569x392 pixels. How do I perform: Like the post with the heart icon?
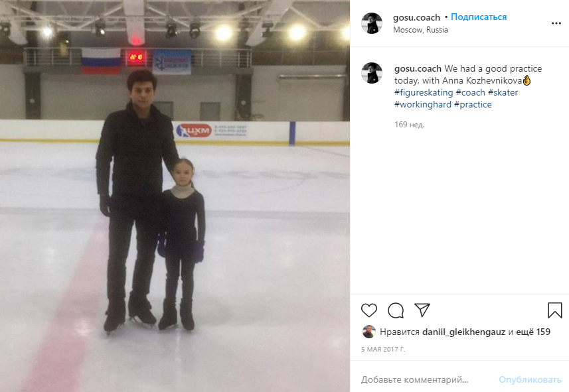click(369, 310)
